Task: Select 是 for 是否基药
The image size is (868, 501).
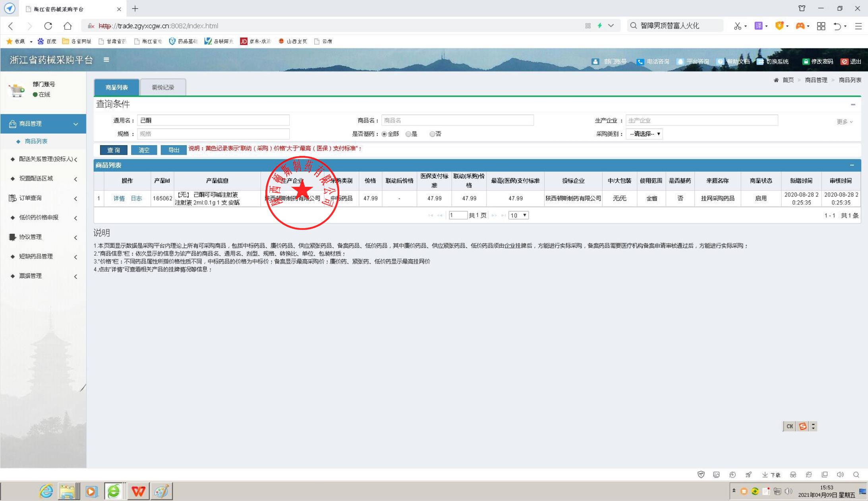Action: (x=408, y=134)
